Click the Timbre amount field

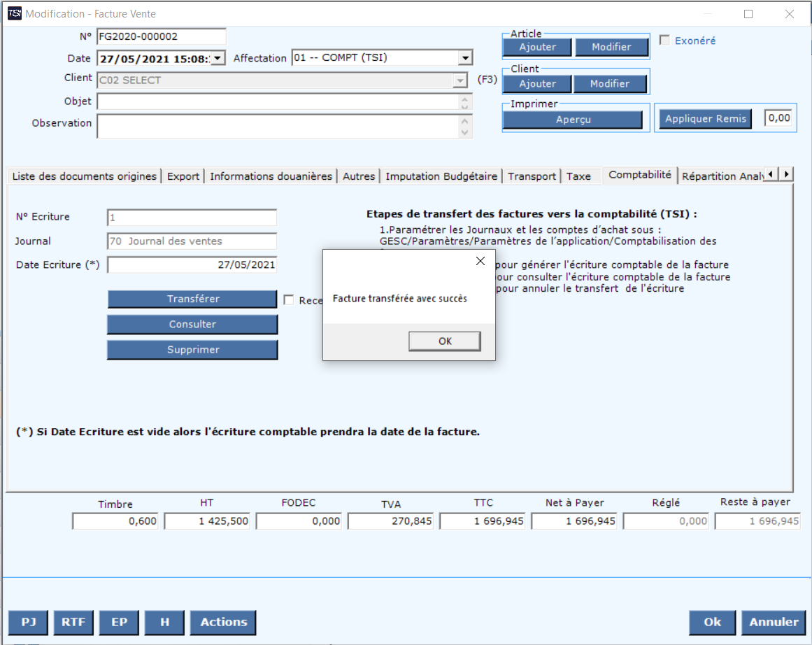(115, 521)
